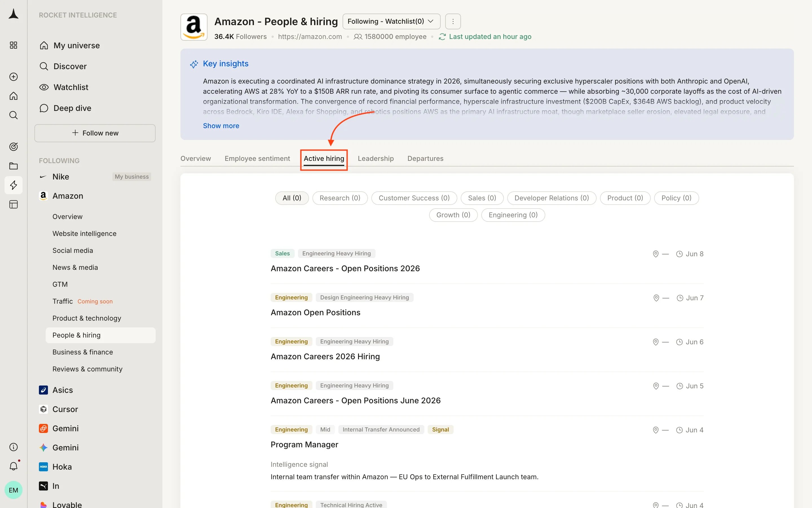
Task: Expand Show more in Key insights
Action: 221,126
